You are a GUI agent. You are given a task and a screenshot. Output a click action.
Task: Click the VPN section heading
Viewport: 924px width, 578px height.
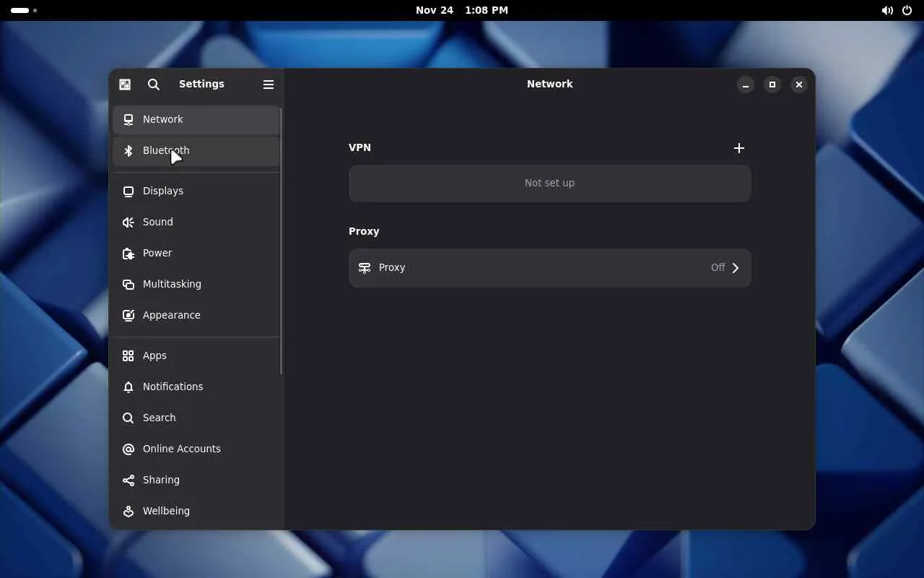pyautogui.click(x=359, y=147)
